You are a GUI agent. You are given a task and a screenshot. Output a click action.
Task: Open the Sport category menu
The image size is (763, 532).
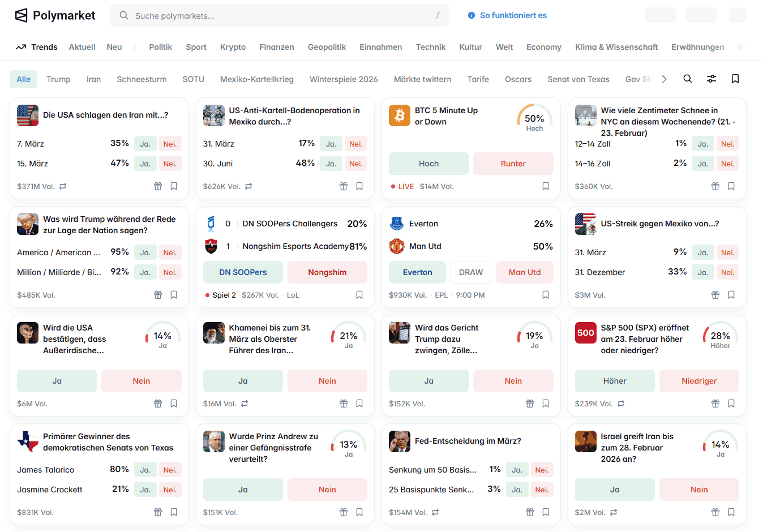coord(196,47)
